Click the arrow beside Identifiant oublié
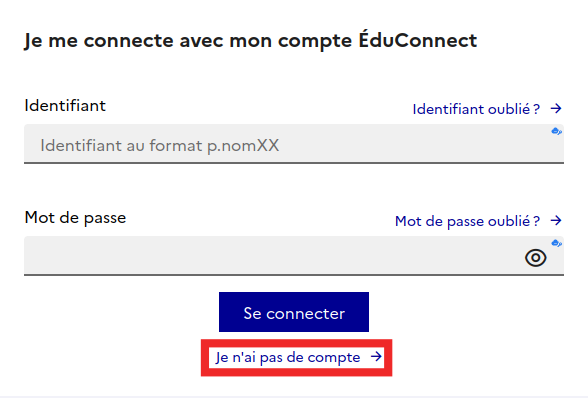 (x=556, y=109)
